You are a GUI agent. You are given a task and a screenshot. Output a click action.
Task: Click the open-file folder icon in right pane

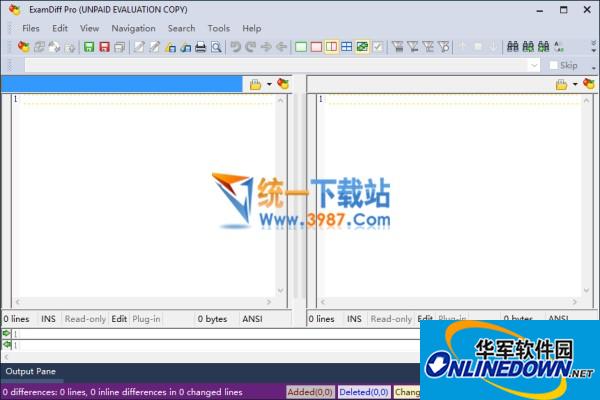click(562, 85)
